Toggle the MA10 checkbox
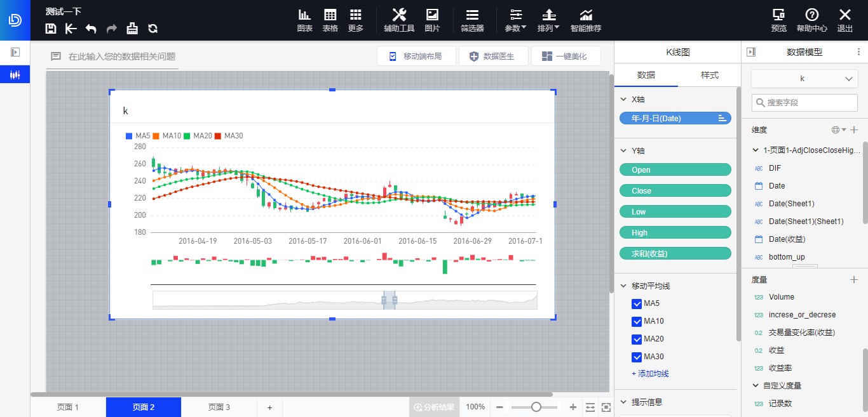The width and height of the screenshot is (868, 417). point(637,322)
